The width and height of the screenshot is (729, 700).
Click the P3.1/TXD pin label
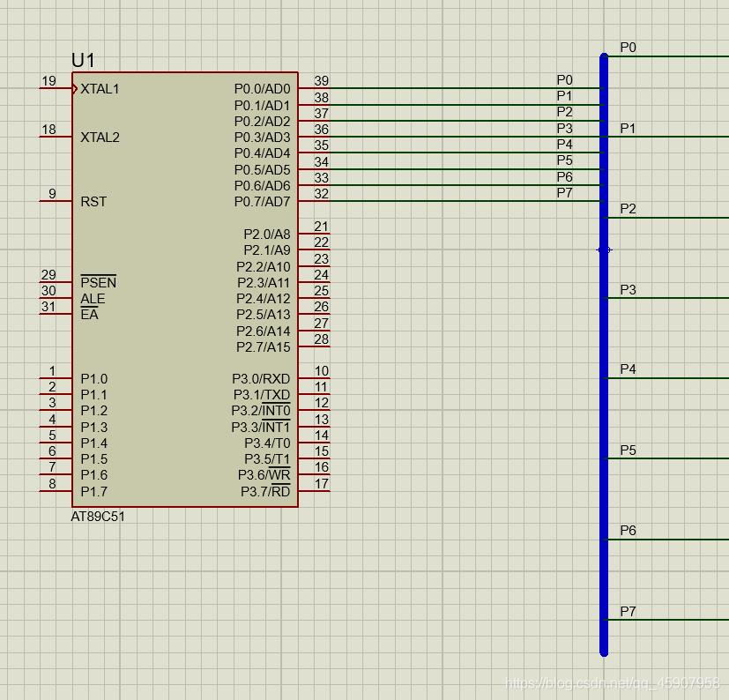(x=262, y=395)
